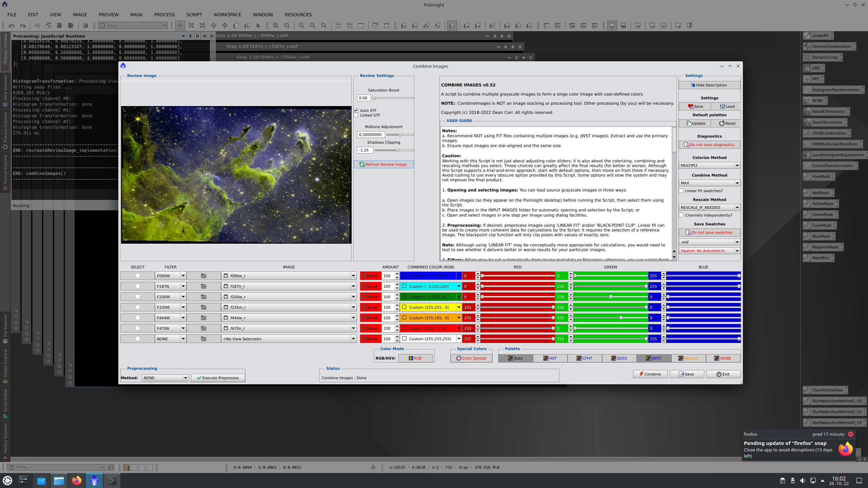Enable Linear Fit swatches checkbox

click(681, 191)
